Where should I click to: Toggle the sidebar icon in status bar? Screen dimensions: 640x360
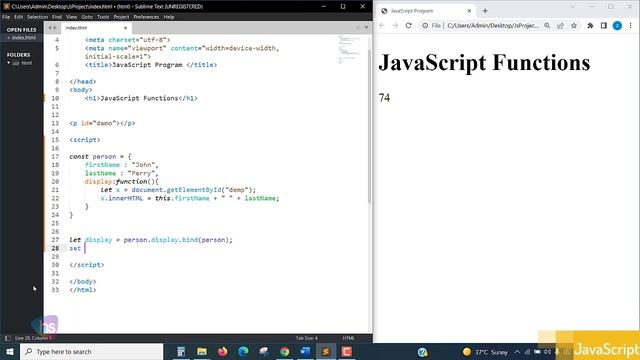[x=7, y=338]
